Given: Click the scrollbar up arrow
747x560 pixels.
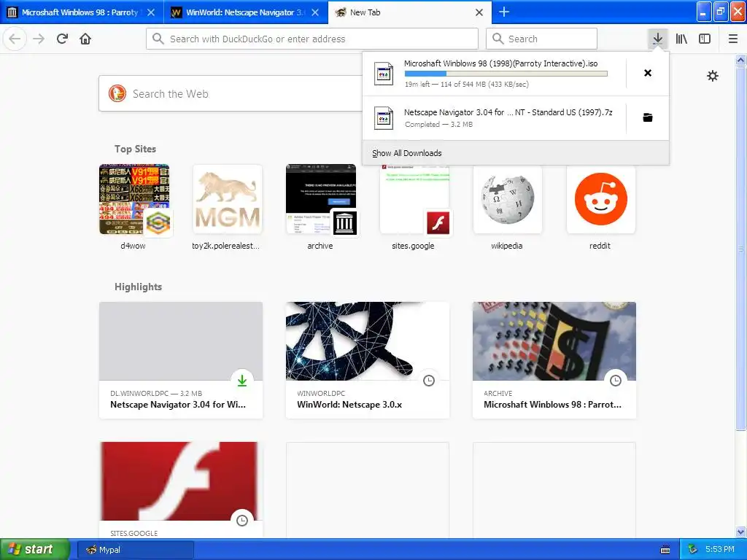Looking at the screenshot, I should [x=740, y=60].
